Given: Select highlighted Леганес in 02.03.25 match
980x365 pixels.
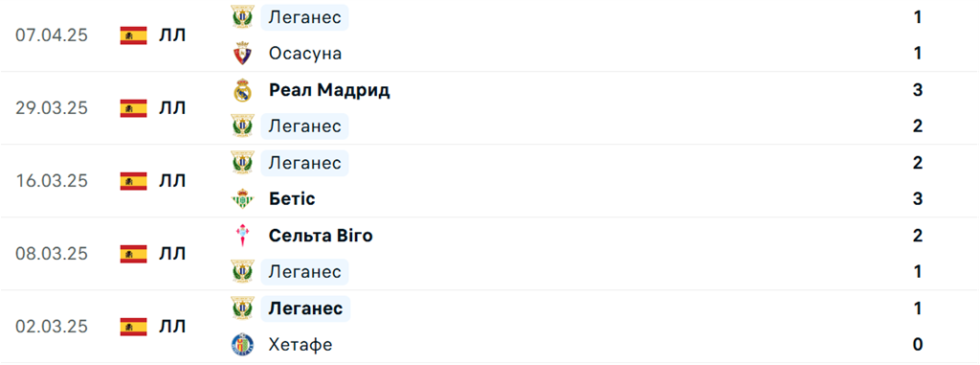Looking at the screenshot, I should tap(305, 308).
